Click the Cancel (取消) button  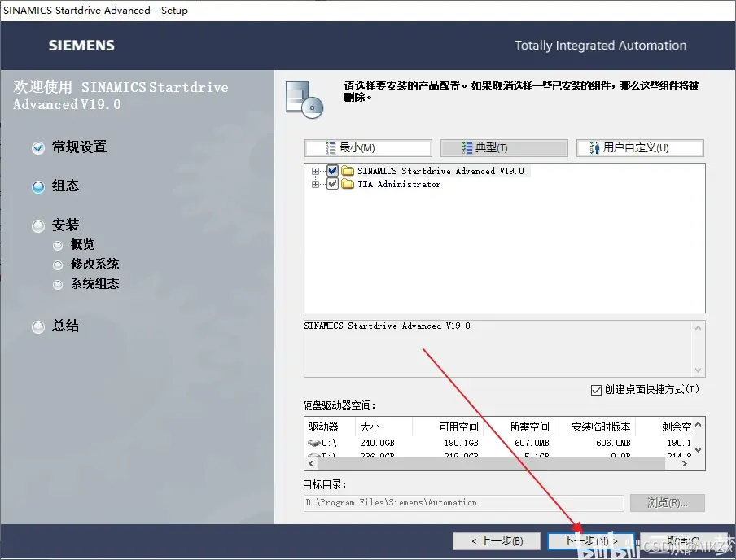point(683,541)
